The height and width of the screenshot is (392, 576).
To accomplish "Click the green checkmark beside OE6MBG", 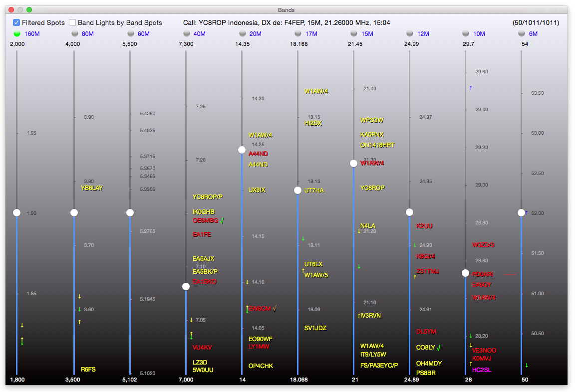I will point(222,220).
